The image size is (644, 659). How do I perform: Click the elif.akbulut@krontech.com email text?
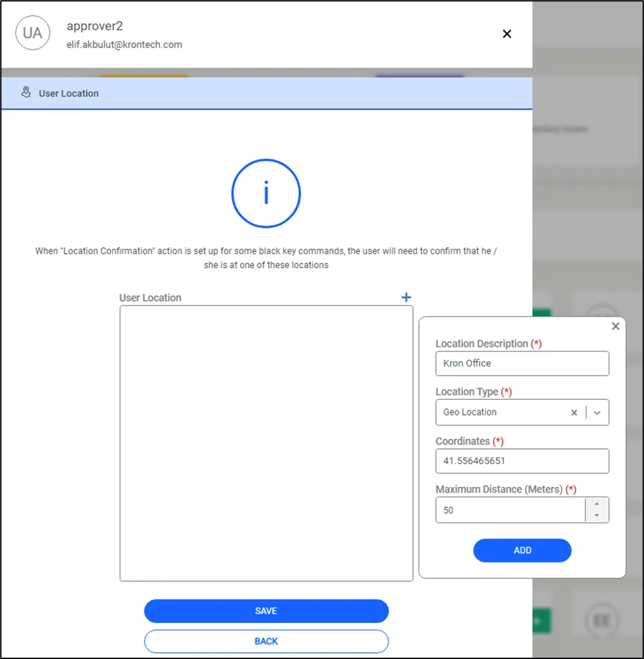point(124,45)
